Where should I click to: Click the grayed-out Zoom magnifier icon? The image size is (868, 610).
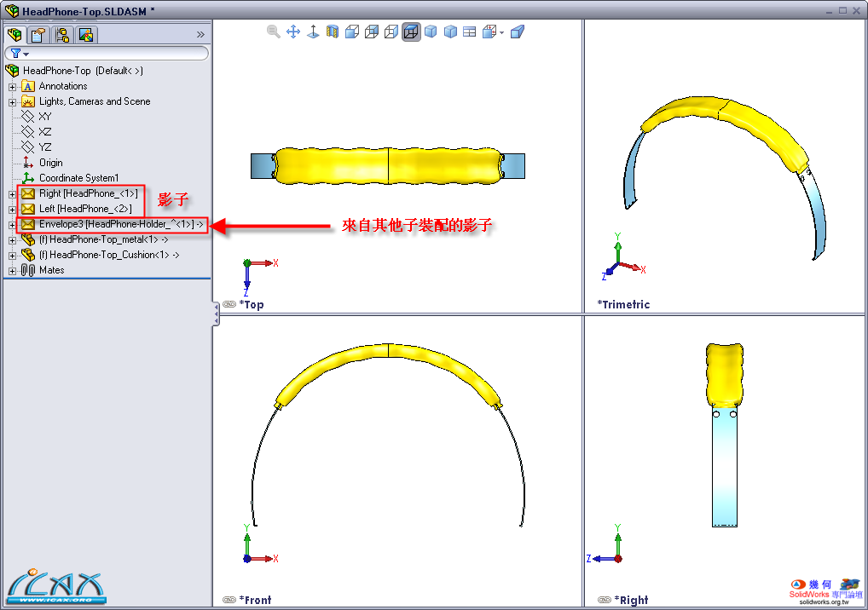274,32
